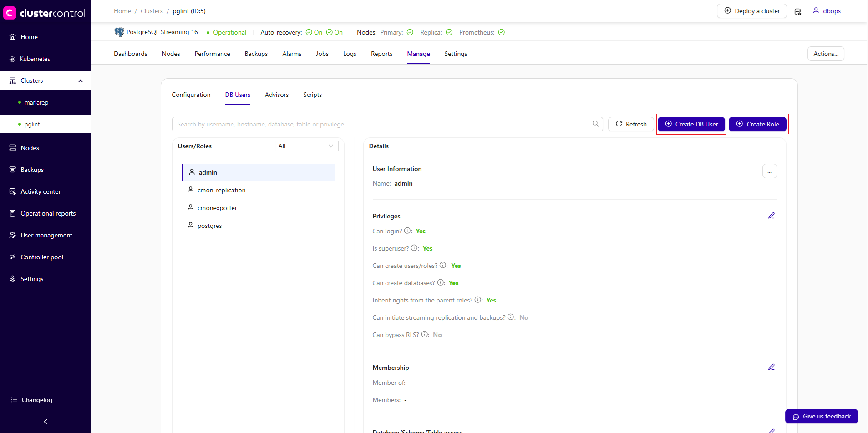Collapse the Clusters section in the sidebar

click(x=81, y=81)
